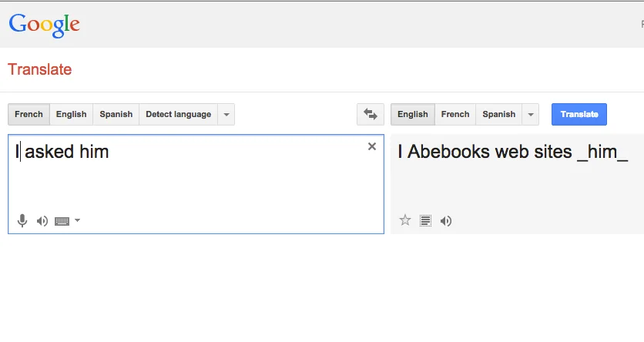This screenshot has width=644, height=342.
Task: Select French as target language
Action: (x=455, y=114)
